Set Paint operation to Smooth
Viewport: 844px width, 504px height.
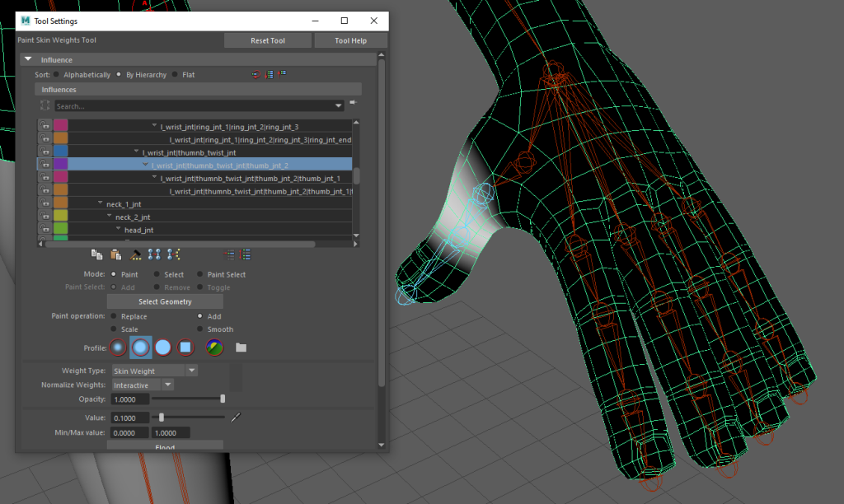click(x=199, y=329)
